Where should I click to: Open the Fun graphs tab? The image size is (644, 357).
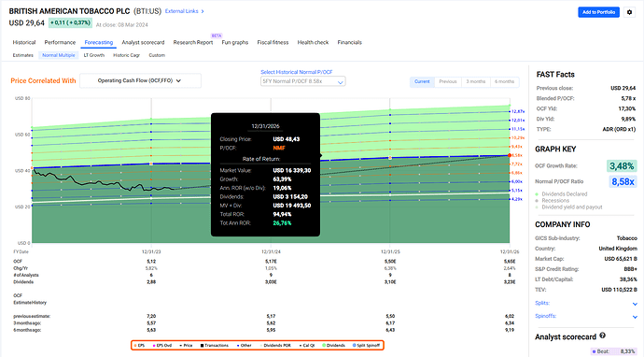pyautogui.click(x=235, y=42)
